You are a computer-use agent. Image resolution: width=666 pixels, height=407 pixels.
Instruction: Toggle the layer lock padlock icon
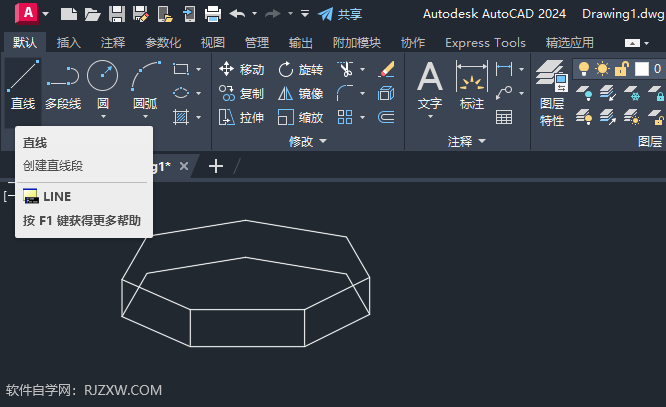[x=621, y=69]
